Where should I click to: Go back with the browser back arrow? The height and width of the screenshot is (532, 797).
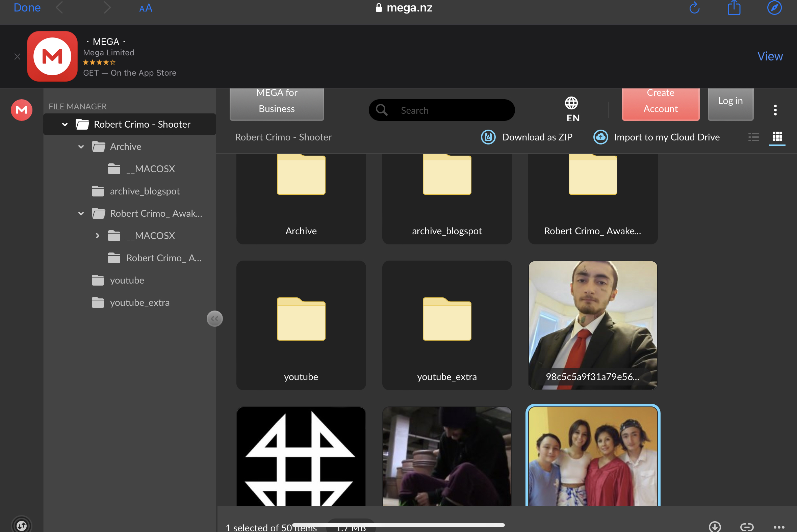click(x=59, y=7)
